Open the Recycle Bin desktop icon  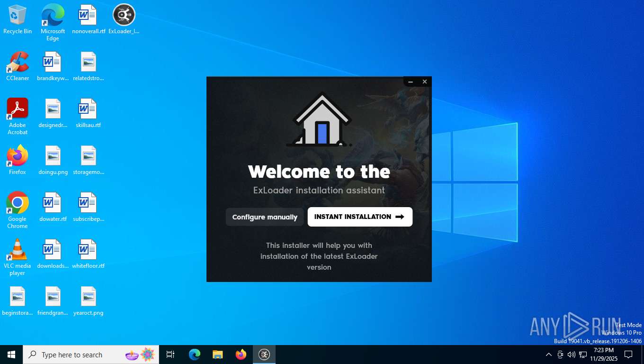[18, 19]
